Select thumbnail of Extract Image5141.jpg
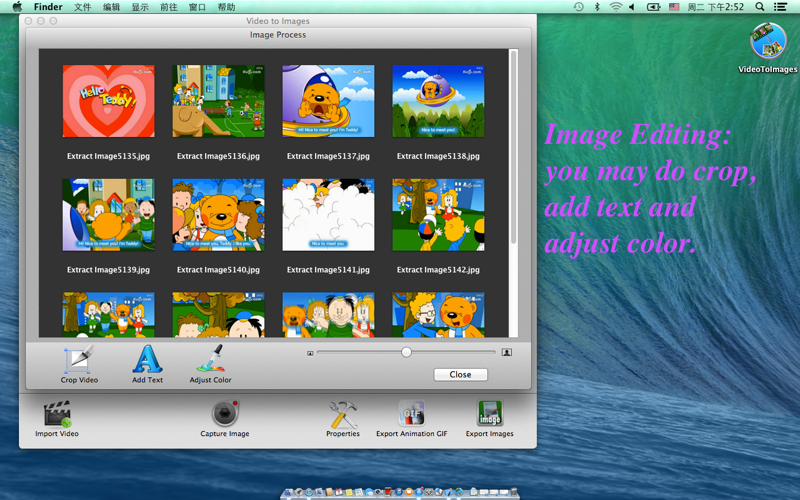800x500 pixels. pyautogui.click(x=328, y=215)
